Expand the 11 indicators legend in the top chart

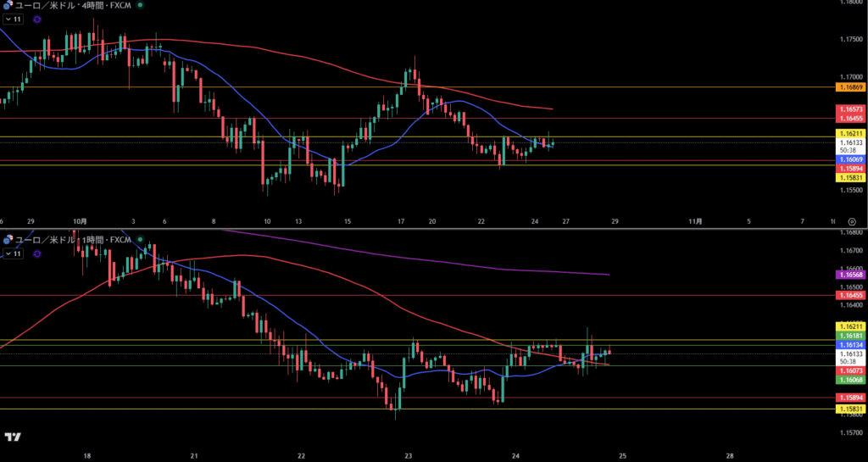point(13,19)
